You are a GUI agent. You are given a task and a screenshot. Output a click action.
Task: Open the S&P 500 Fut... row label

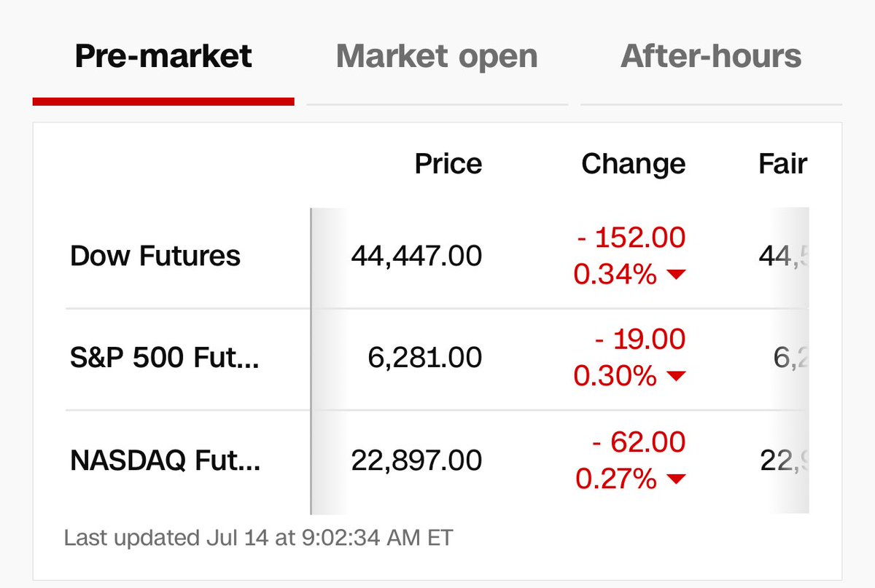(x=165, y=358)
